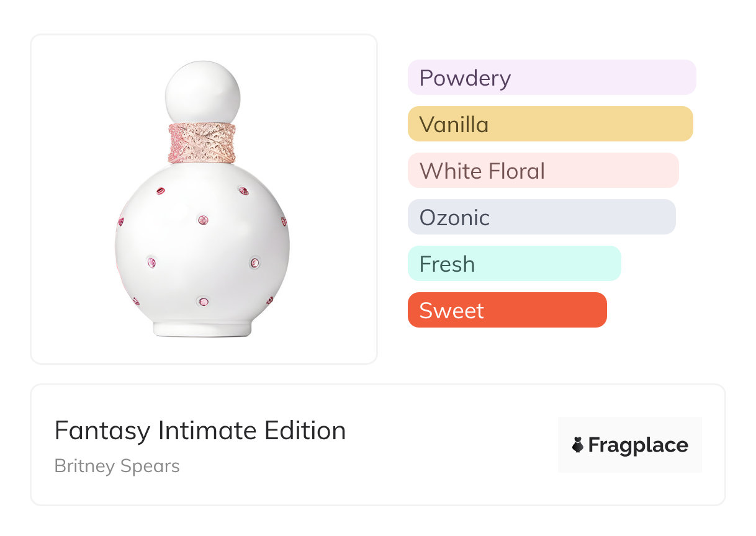The height and width of the screenshot is (536, 756).
Task: Click the pink lace bottle collar
Action: (x=202, y=143)
